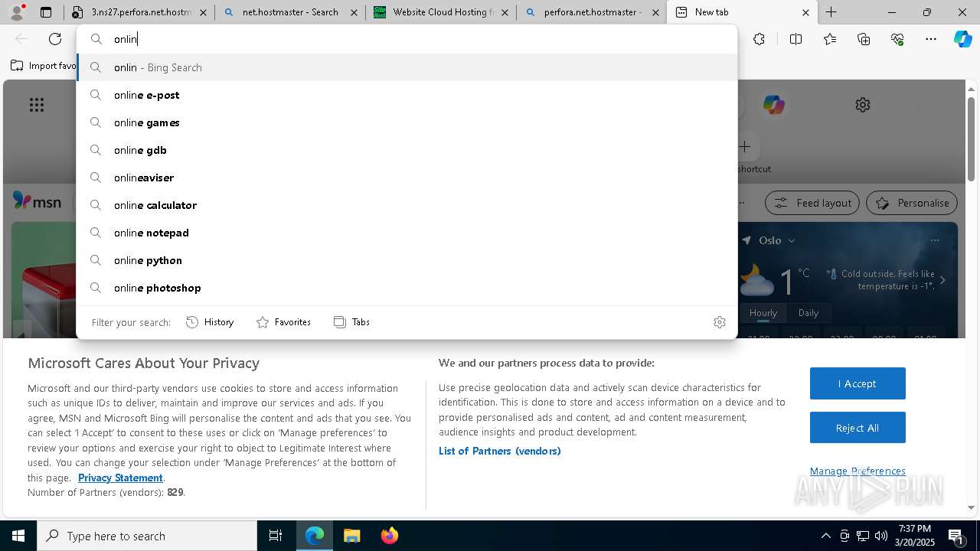The width and height of the screenshot is (980, 551).
Task: Open the Collections icon
Action: [864, 39]
